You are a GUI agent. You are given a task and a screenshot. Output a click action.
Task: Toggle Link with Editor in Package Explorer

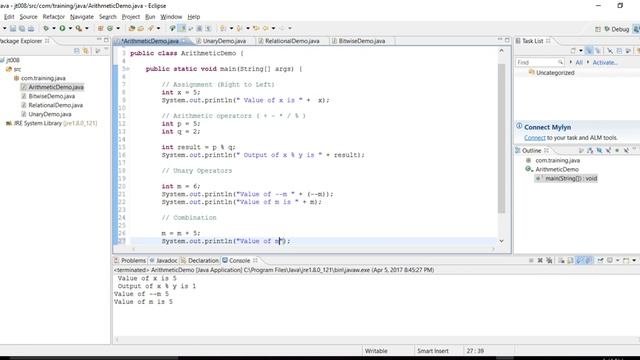pos(86,51)
